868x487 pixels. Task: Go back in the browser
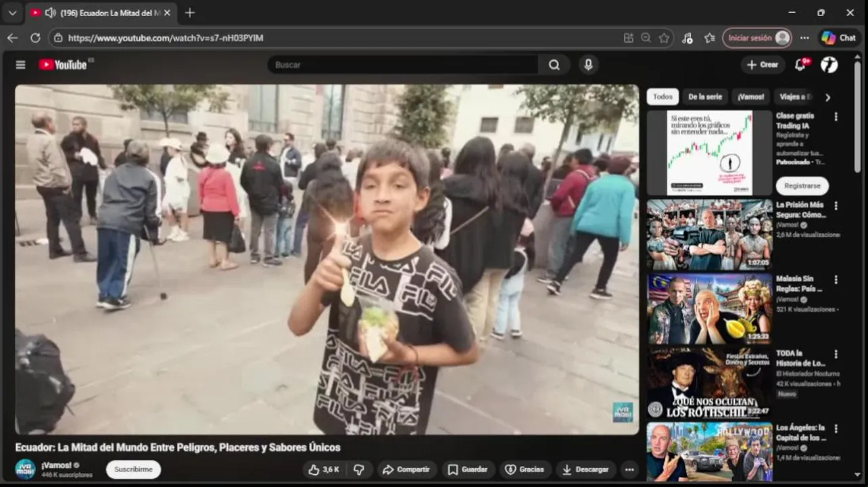[x=12, y=38]
